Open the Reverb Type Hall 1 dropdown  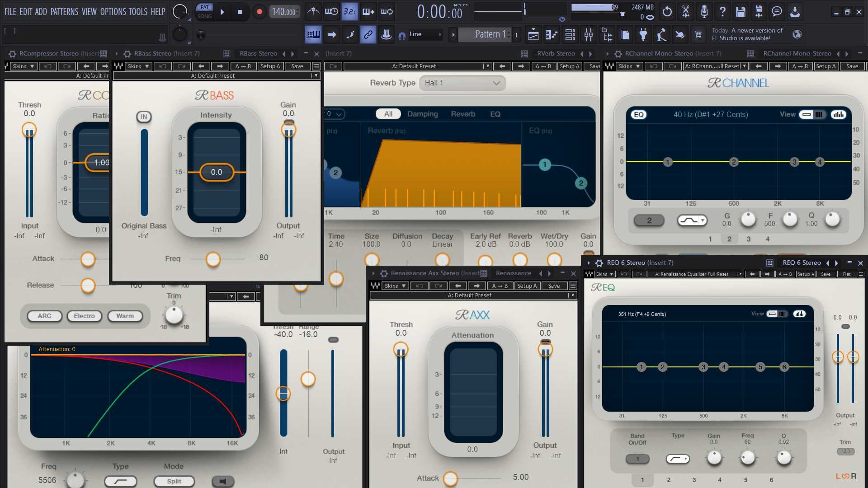pyautogui.click(x=462, y=83)
